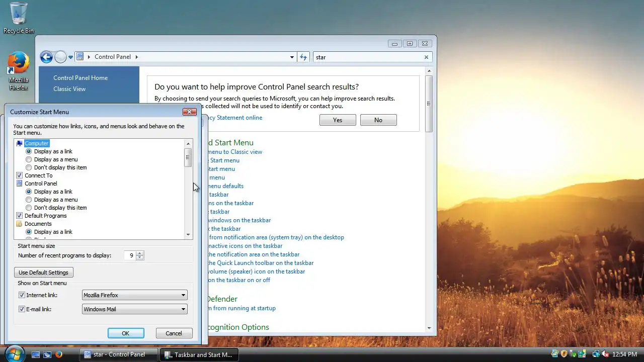Click the Control Panel breadcrumb arrow
The width and height of the screenshot is (644, 362).
pyautogui.click(x=136, y=57)
